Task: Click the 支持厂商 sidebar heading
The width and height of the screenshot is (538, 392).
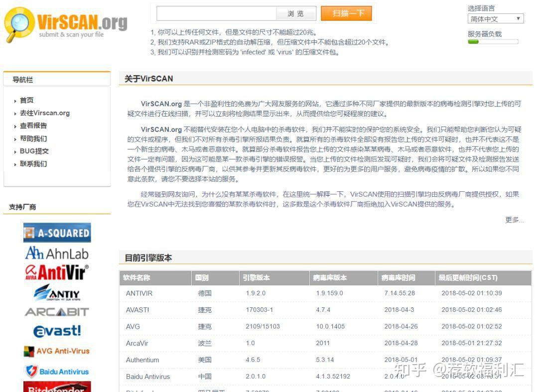Action: point(22,207)
